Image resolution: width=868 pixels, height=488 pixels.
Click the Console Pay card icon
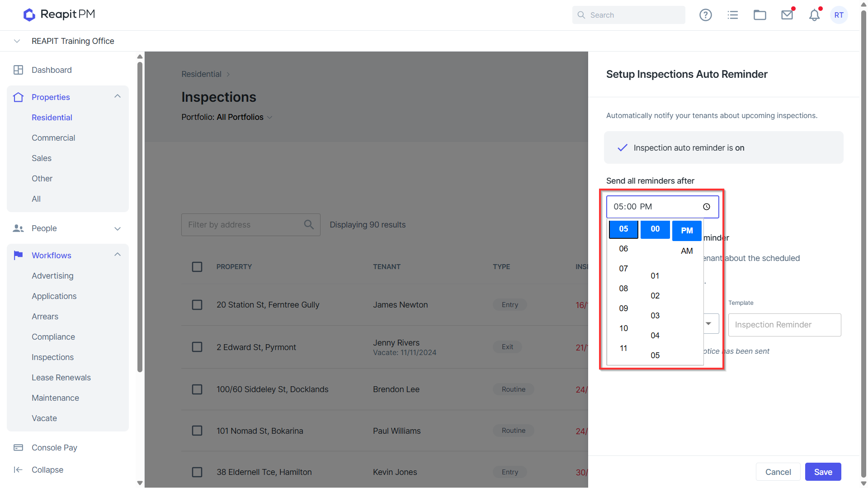(x=18, y=447)
